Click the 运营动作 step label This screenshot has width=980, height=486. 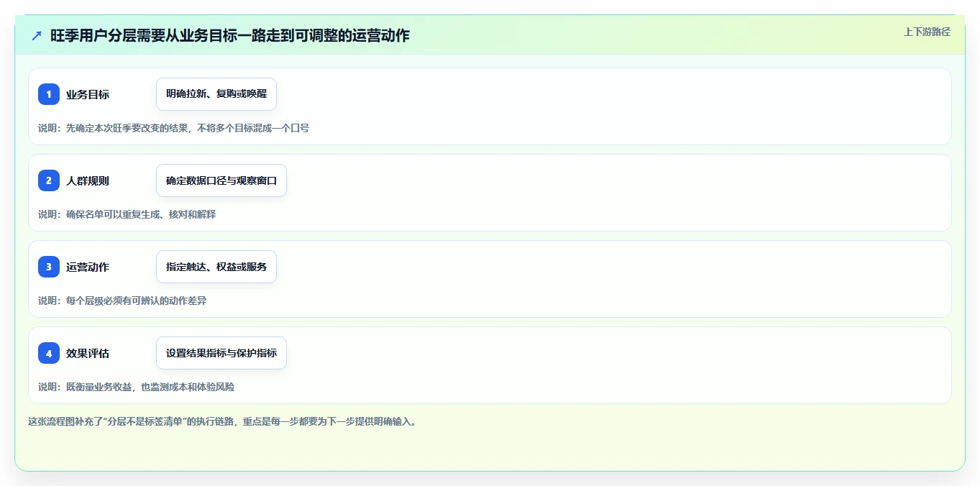[x=88, y=267]
